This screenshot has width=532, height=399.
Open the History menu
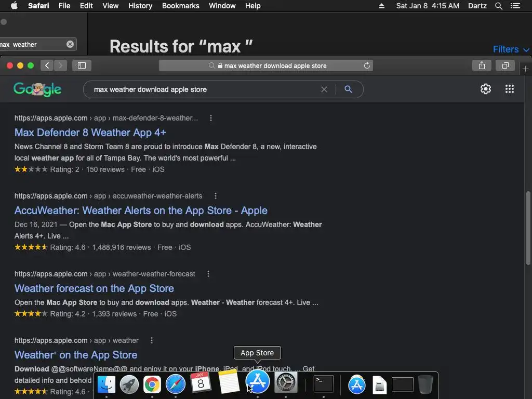[140, 6]
